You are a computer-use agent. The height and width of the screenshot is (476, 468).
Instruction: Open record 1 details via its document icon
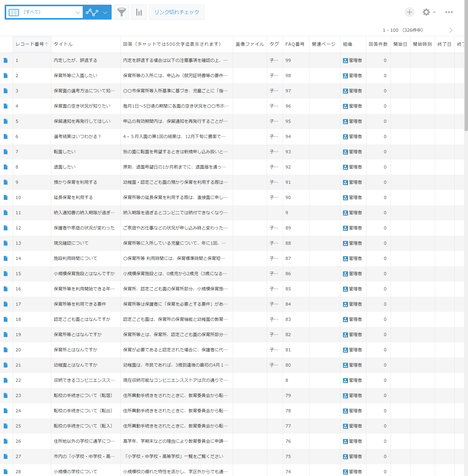pos(6,60)
